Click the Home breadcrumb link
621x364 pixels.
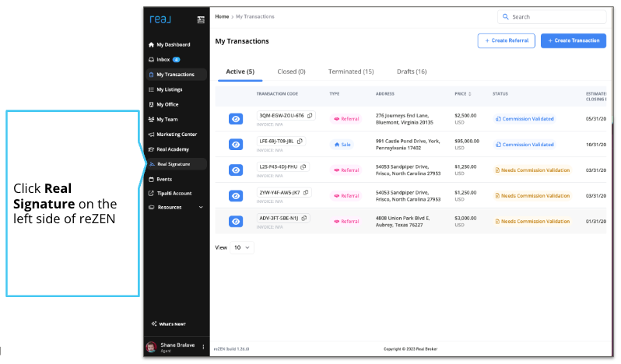pyautogui.click(x=222, y=16)
